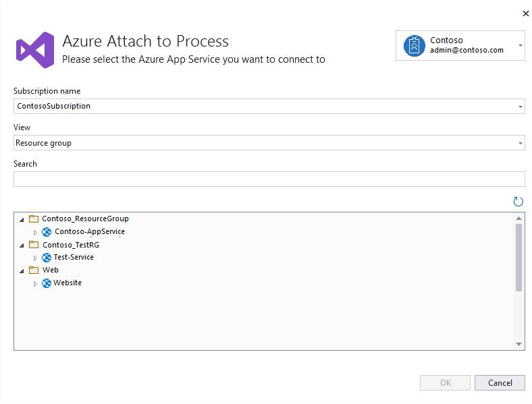This screenshot has width=532, height=404.
Task: Collapse the Contoso_TestRG node
Action: tap(22, 245)
